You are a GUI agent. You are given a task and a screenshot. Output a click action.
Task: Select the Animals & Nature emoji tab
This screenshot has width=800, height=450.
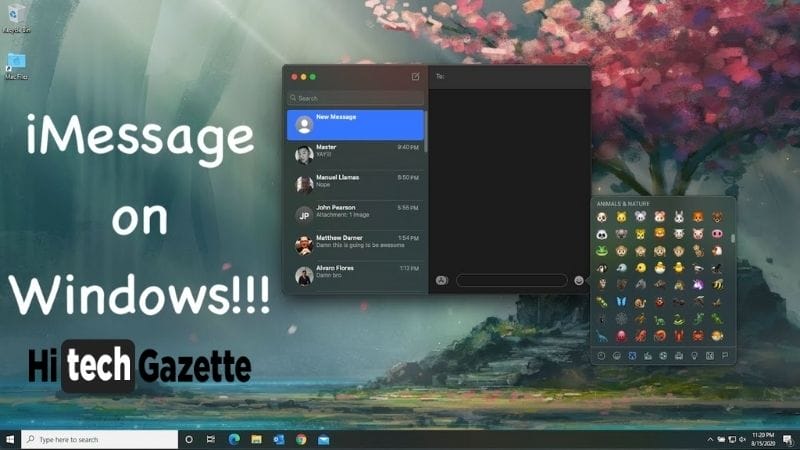(x=632, y=356)
